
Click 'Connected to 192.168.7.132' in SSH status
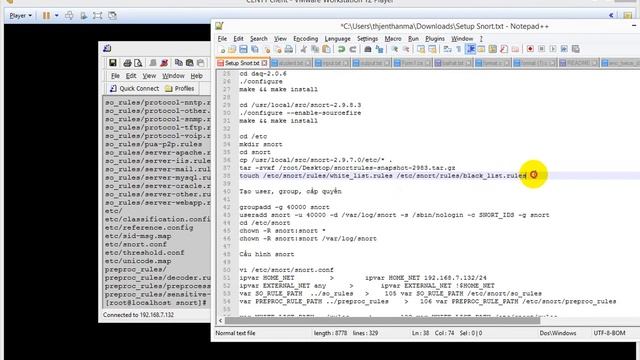click(138, 315)
